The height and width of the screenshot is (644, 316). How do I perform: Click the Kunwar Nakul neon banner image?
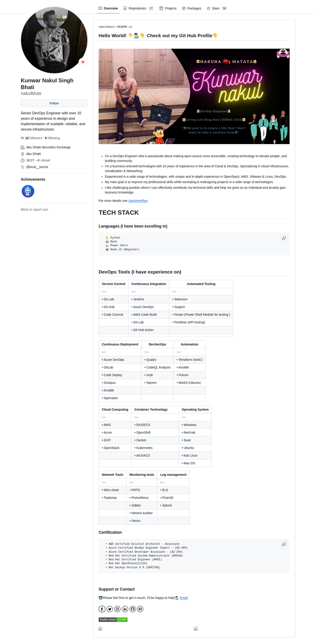click(x=194, y=96)
